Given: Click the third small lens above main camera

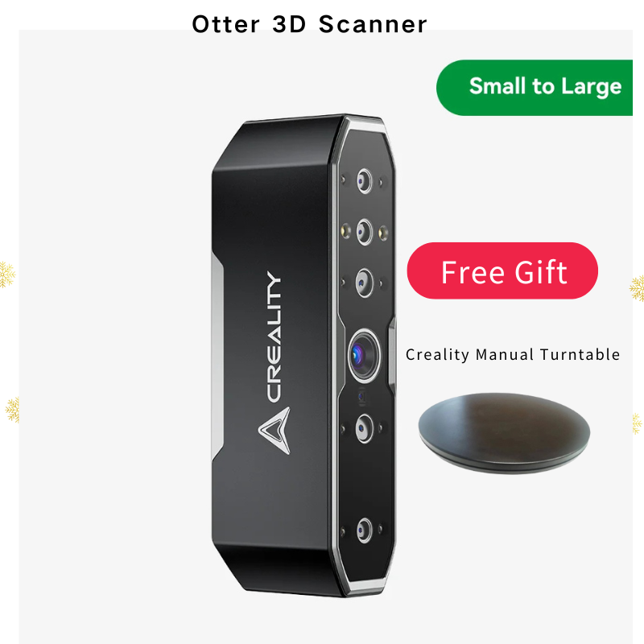Looking at the screenshot, I should pos(364,283).
